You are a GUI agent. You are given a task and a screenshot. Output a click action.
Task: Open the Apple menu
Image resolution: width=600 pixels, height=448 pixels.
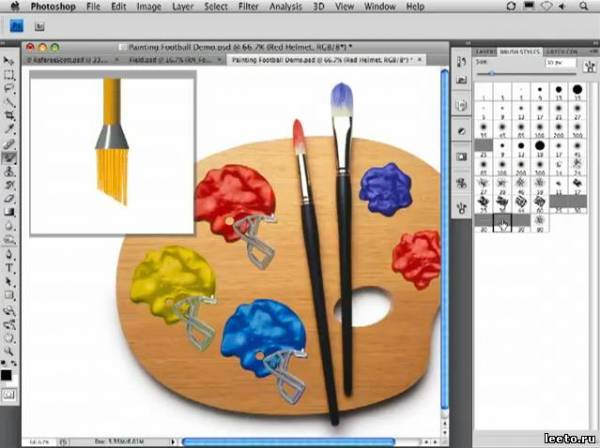click(15, 6)
